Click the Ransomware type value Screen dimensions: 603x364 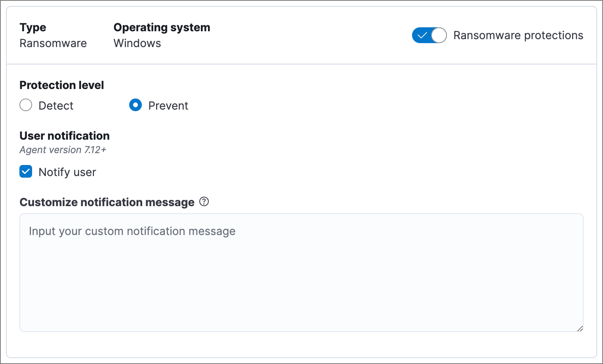click(x=53, y=43)
